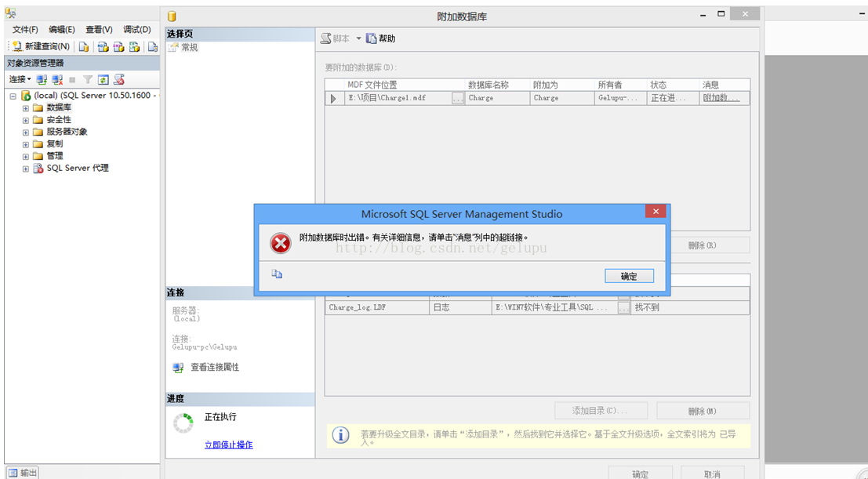Click the 管理 folder icon
The image size is (868, 479).
coord(38,156)
